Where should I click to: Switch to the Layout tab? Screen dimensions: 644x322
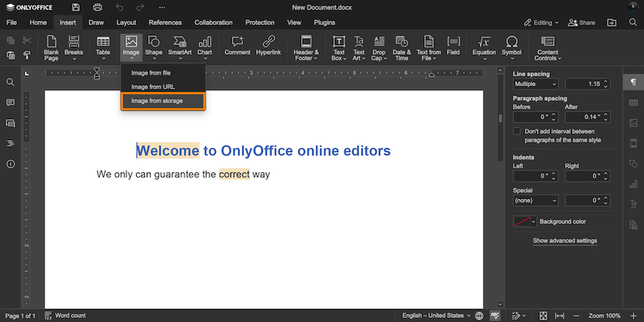click(126, 23)
